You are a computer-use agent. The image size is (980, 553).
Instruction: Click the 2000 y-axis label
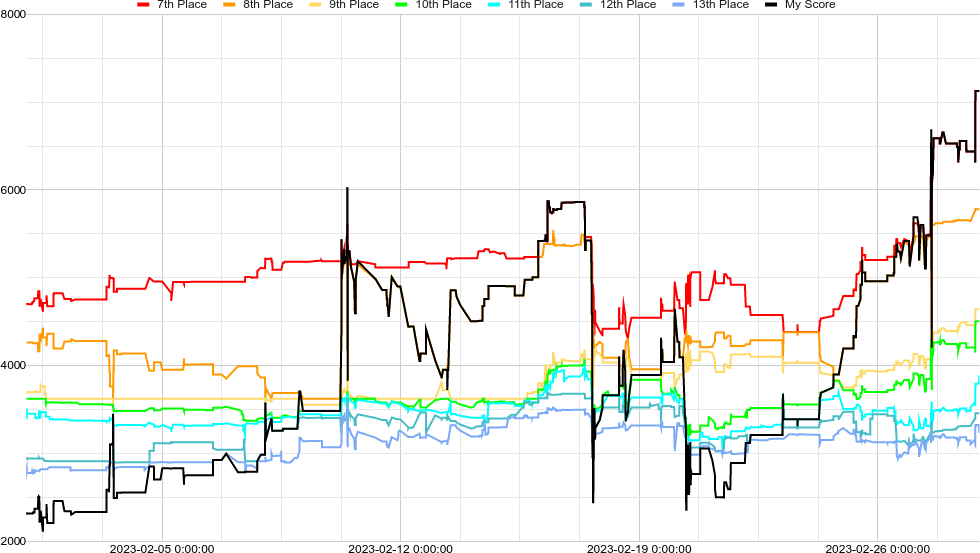[13, 541]
